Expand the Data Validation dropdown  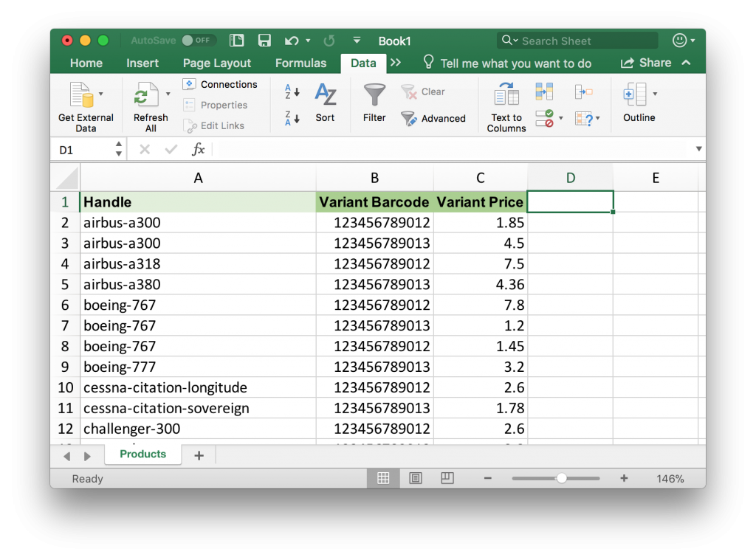[x=561, y=118]
